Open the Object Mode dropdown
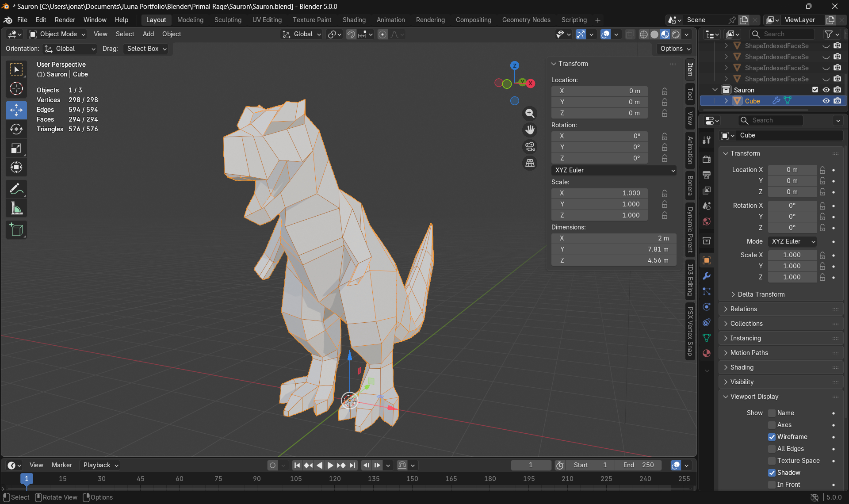Screen dimensions: 849x504 pyautogui.click(x=57, y=34)
